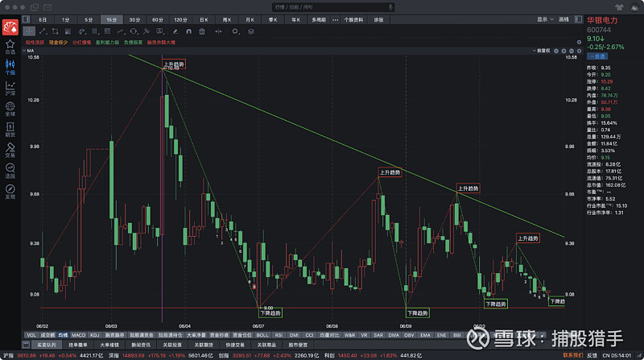Screen dimensions: 644x360
Task: Toggle the VOL indicator
Action: pyautogui.click(x=31, y=335)
